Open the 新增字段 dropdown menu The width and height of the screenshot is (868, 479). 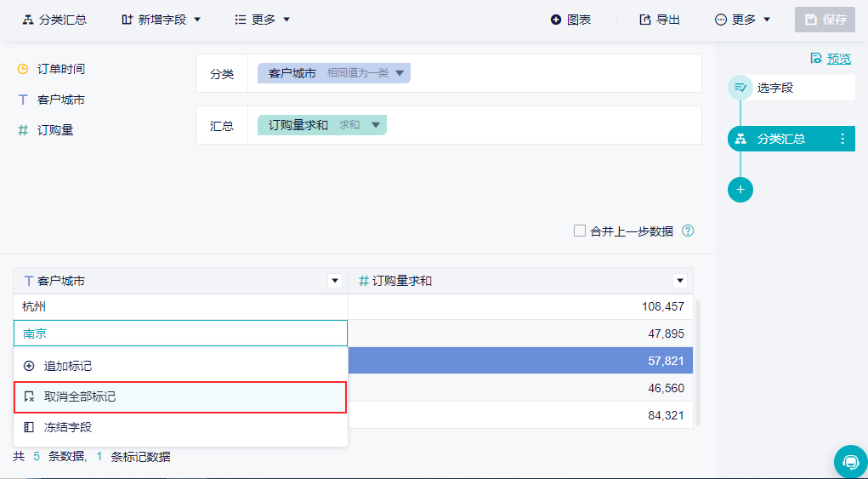(x=162, y=20)
